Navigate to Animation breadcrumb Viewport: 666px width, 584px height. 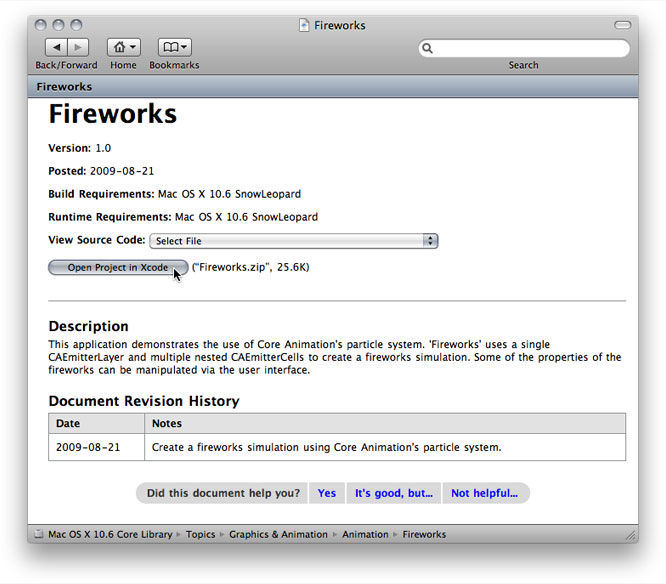pos(365,534)
